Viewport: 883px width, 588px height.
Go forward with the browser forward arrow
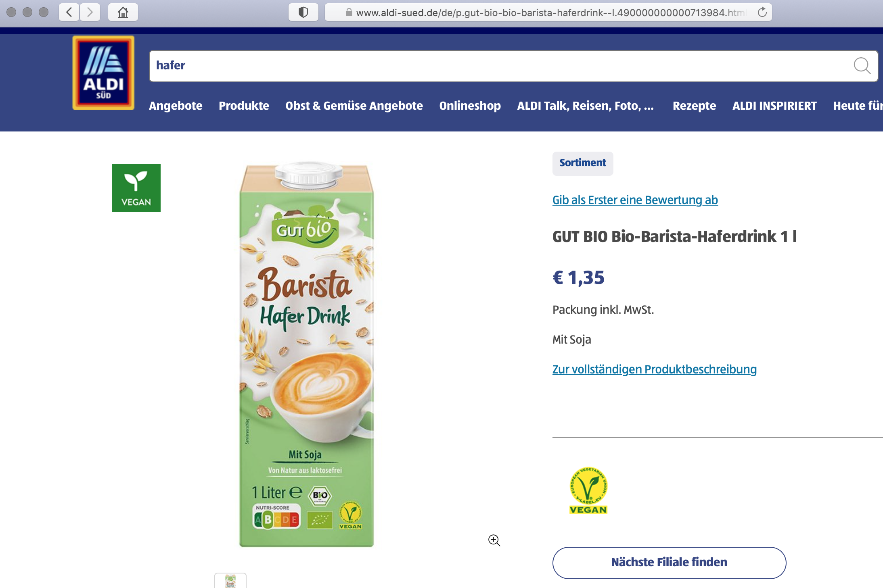[x=90, y=12]
